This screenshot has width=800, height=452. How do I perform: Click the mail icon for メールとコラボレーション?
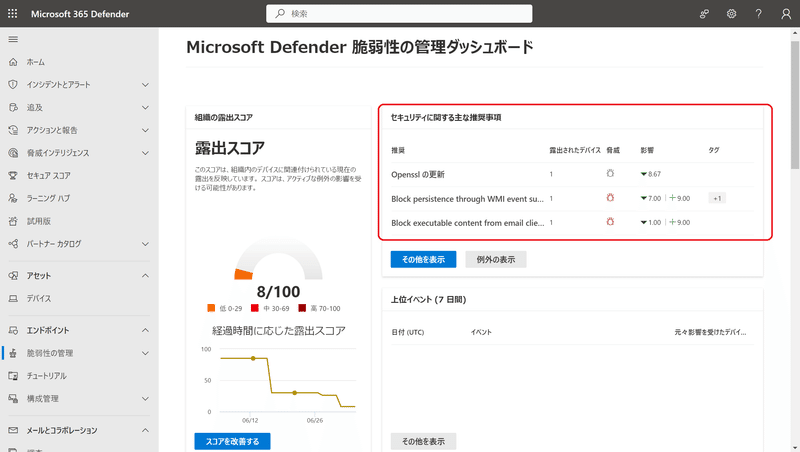(13, 430)
